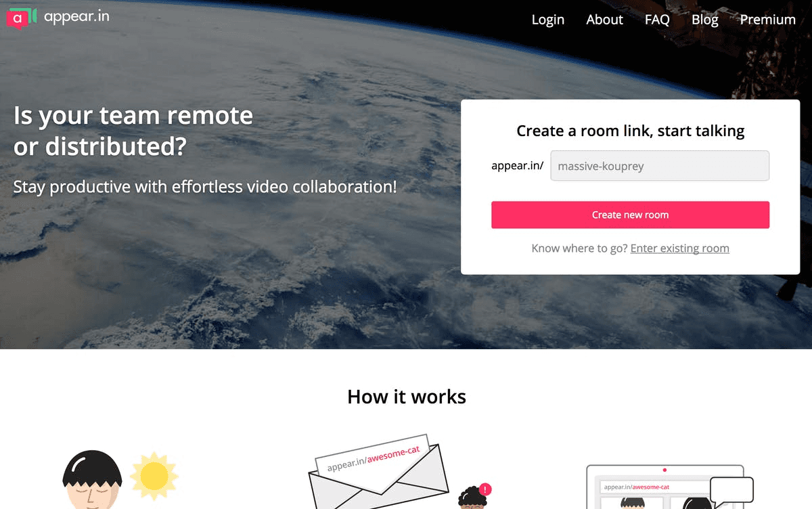
Task: Click the Create new room button
Action: click(x=630, y=215)
